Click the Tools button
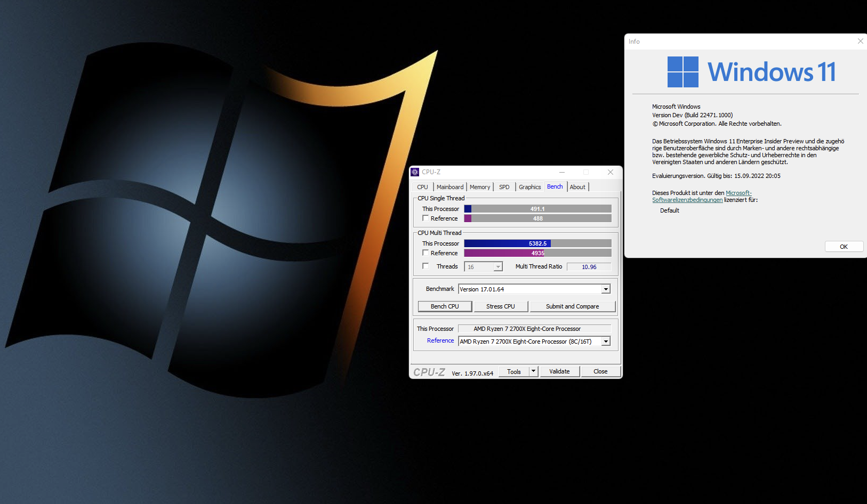867x504 pixels. (x=514, y=371)
